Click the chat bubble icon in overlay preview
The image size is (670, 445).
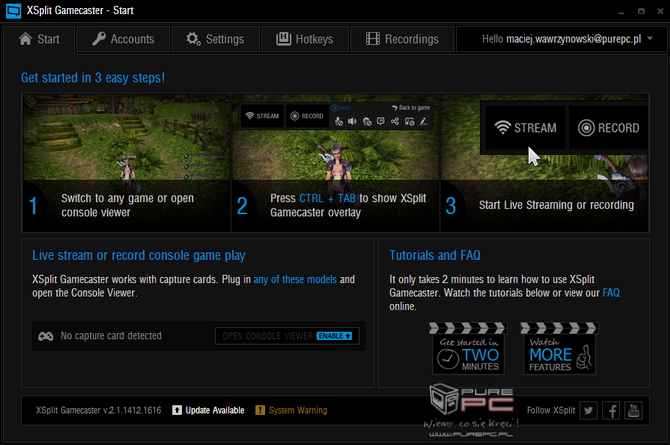coord(381,121)
